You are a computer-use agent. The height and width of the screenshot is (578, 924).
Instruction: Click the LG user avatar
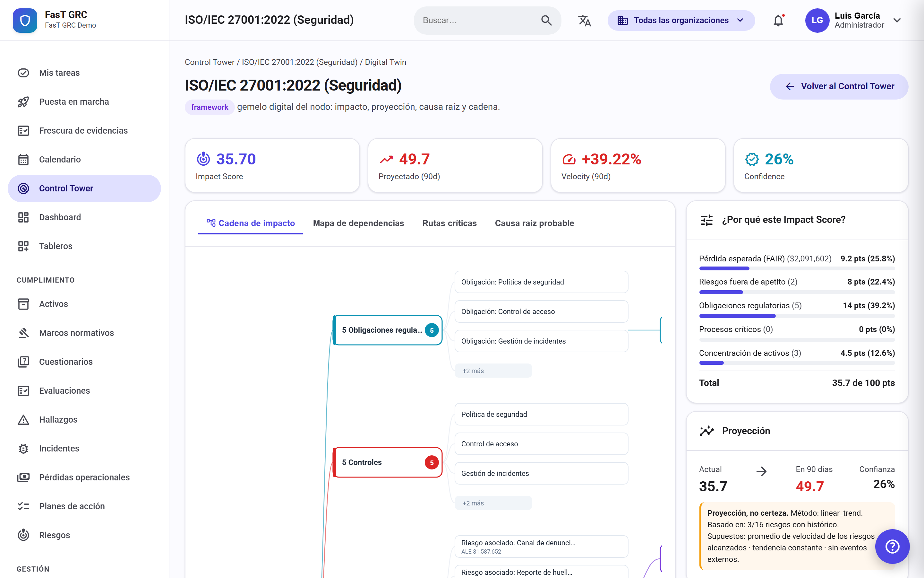click(817, 20)
